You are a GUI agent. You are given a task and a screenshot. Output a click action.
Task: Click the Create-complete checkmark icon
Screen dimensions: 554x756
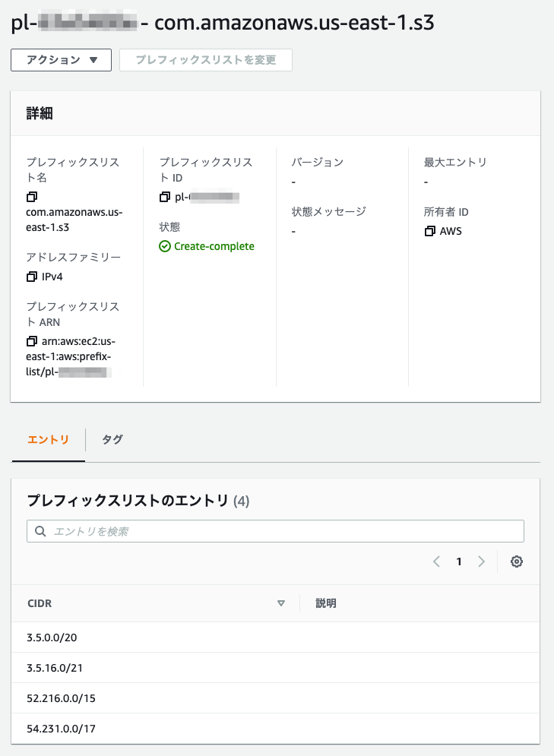click(x=165, y=246)
